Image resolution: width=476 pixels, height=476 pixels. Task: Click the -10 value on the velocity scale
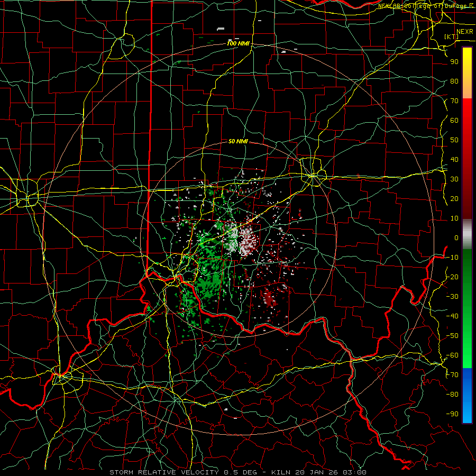(452, 258)
